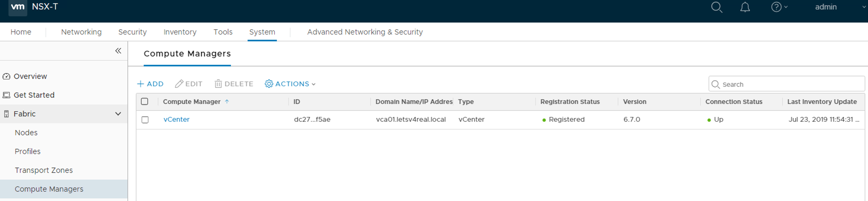
Task: Click the Add compute manager plus button
Action: [150, 84]
